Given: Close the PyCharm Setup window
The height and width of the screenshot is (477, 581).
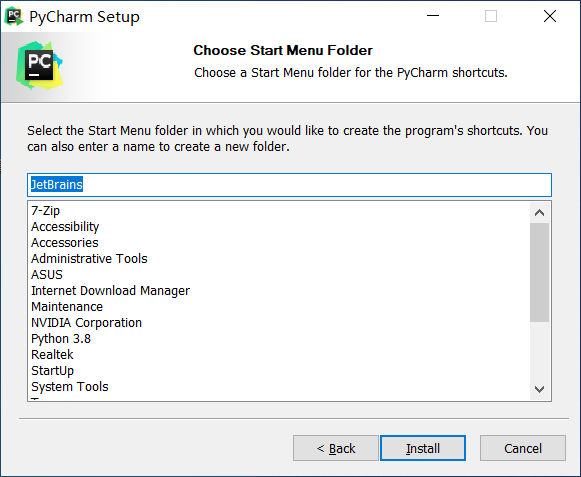Looking at the screenshot, I should tap(550, 16).
